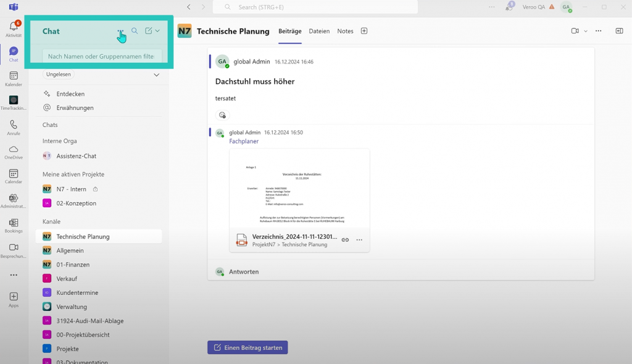This screenshot has width=632, height=364.
Task: Collapse the Chats section header
Action: 50,125
